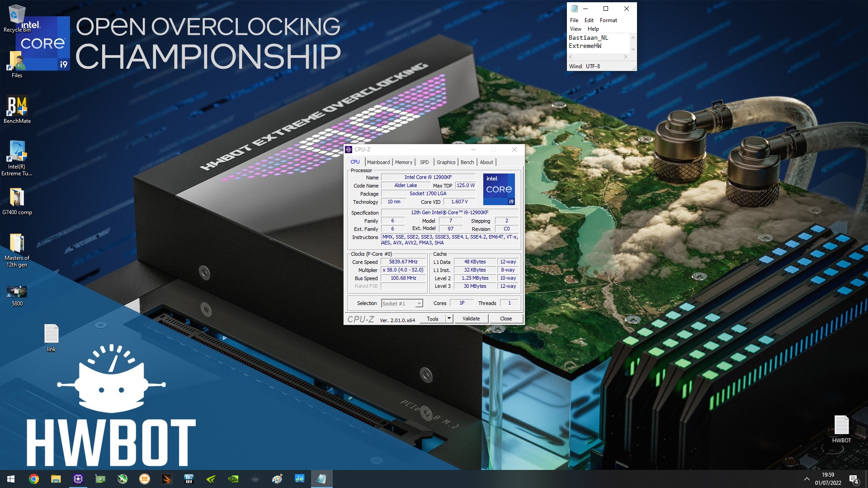Launch Google Chrome from the taskbar

point(33,479)
